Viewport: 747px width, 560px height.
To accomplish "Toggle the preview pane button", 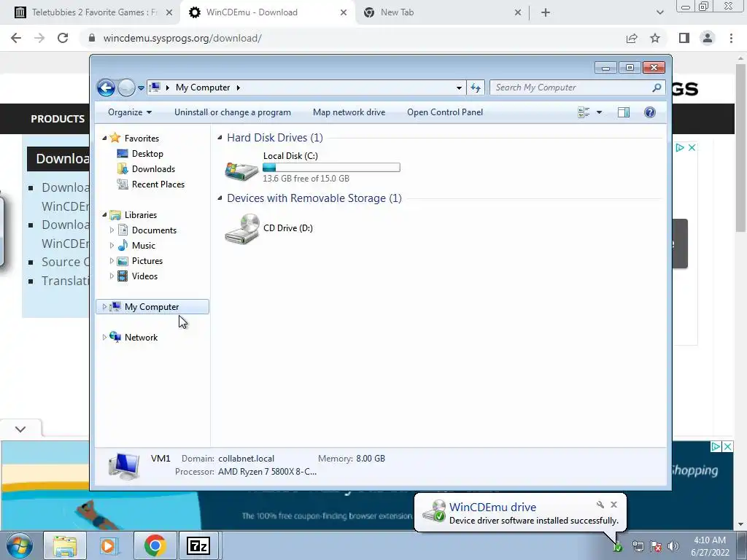I will coord(624,112).
